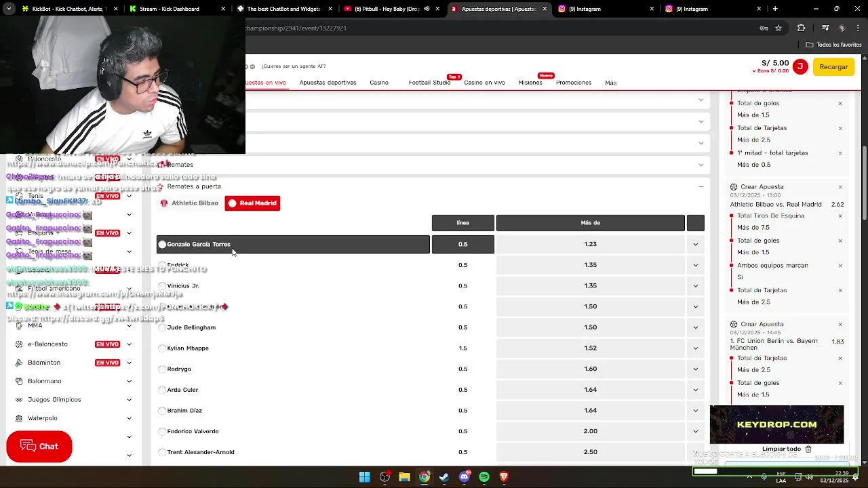Open the red J account avatar
868x488 pixels.
click(x=800, y=66)
